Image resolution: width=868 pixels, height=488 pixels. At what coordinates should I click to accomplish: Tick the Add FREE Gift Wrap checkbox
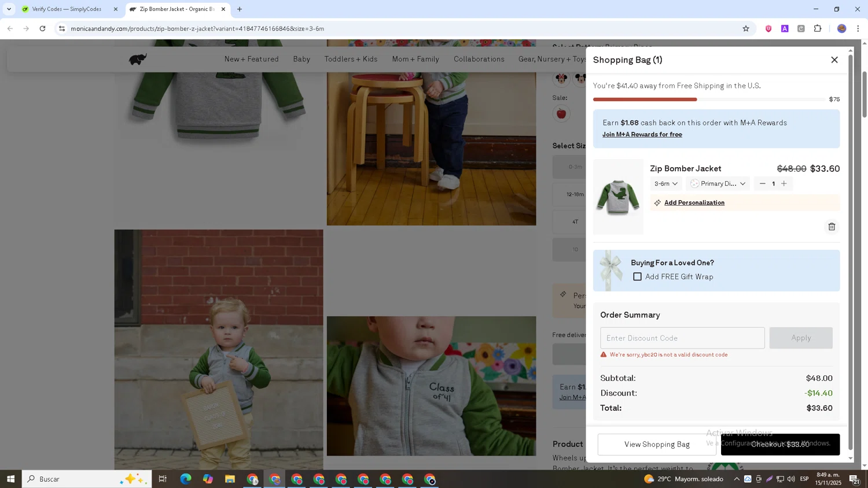637,277
